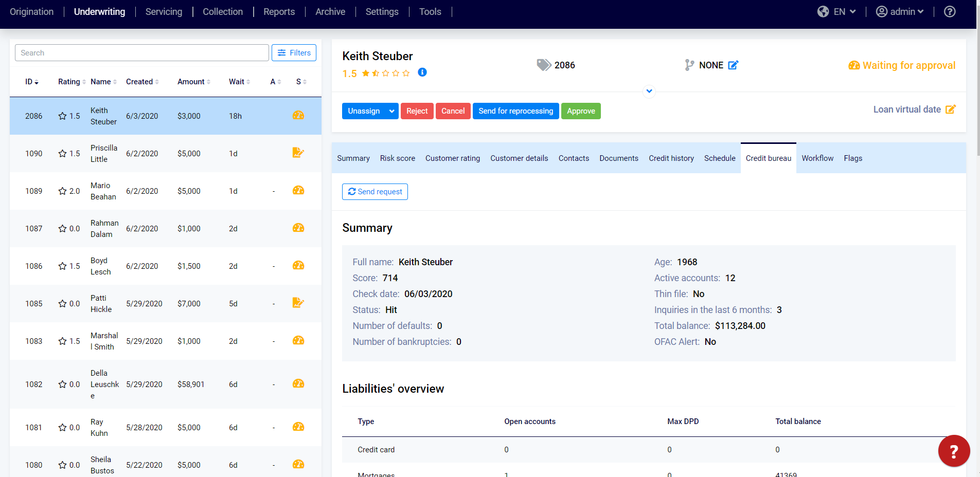
Task: Click the rating star icon in row 1090
Action: click(62, 153)
